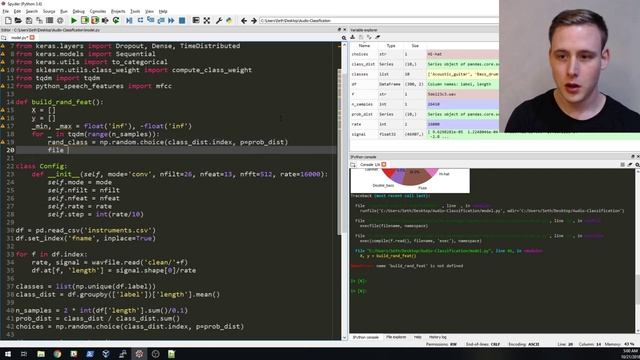The image size is (640, 360).
Task: Save the current file via toolbar
Action: [29, 20]
